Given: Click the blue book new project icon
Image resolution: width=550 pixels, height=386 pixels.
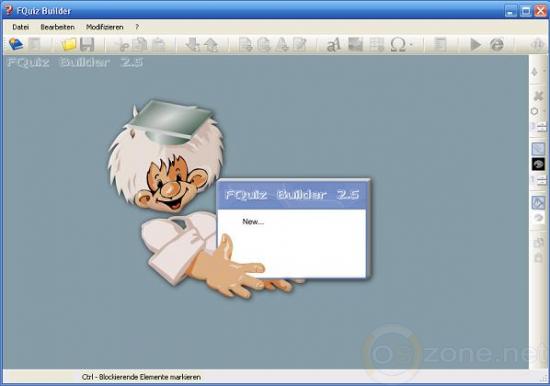Looking at the screenshot, I should click(16, 45).
